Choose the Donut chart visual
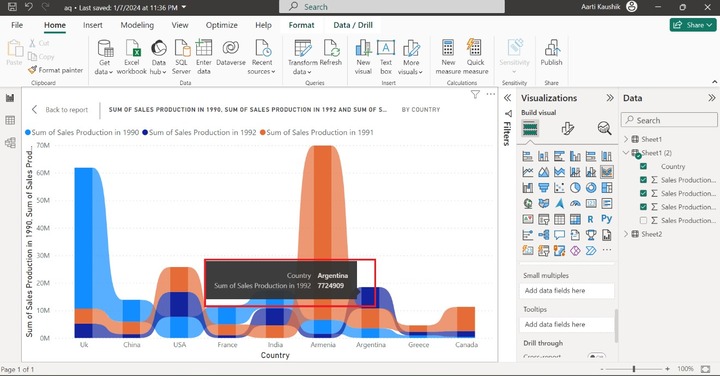The image size is (720, 376). (x=591, y=187)
